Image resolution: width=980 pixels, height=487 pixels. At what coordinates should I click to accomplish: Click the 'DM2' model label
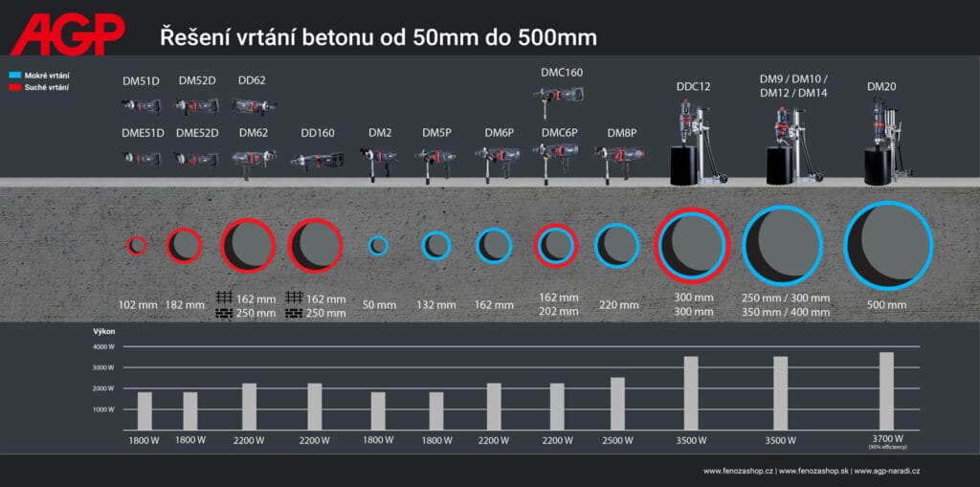pos(379,133)
